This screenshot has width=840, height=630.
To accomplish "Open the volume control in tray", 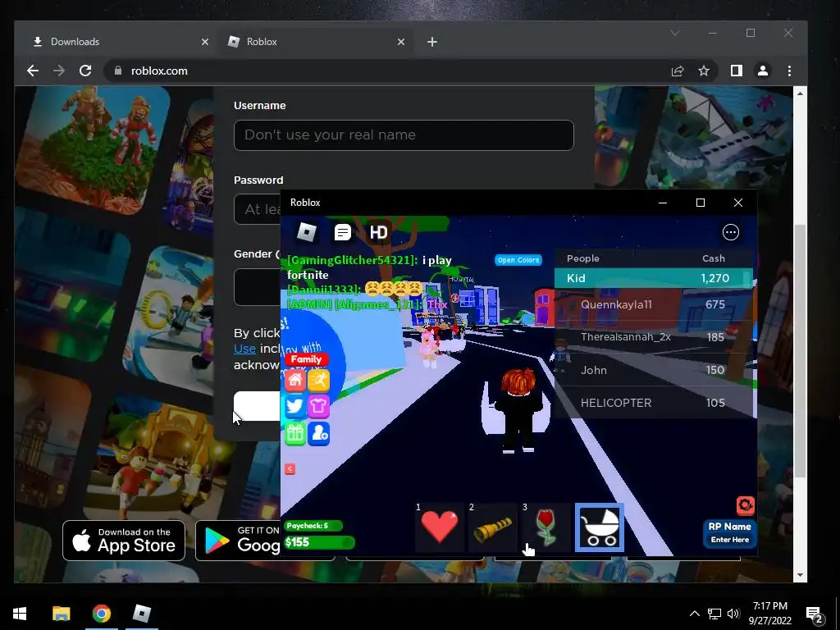I will coord(733,614).
